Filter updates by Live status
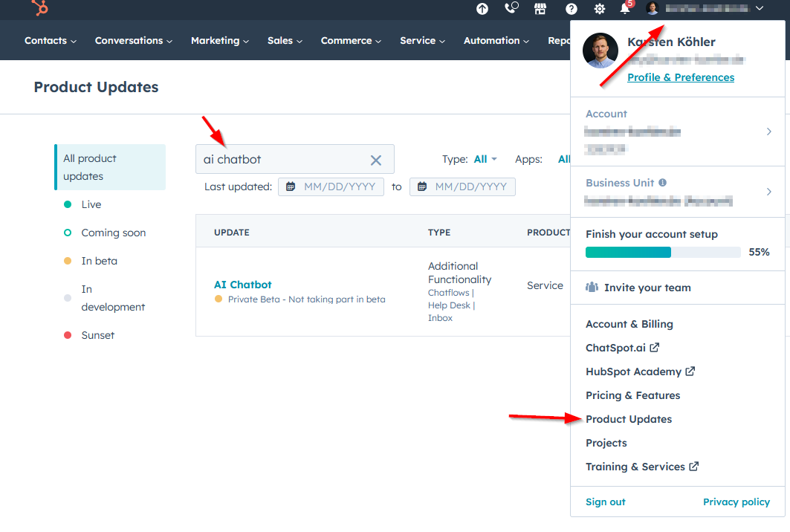The image size is (790, 532). [91, 204]
